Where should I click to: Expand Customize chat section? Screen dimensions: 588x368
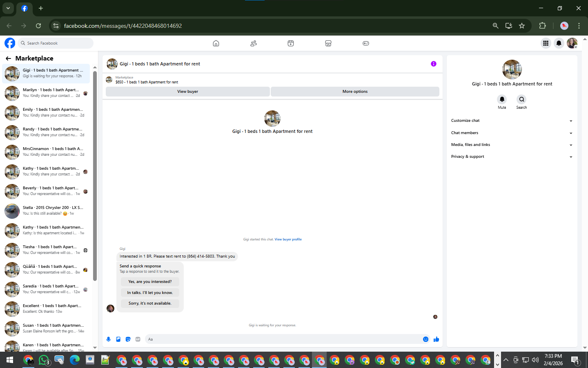point(512,121)
